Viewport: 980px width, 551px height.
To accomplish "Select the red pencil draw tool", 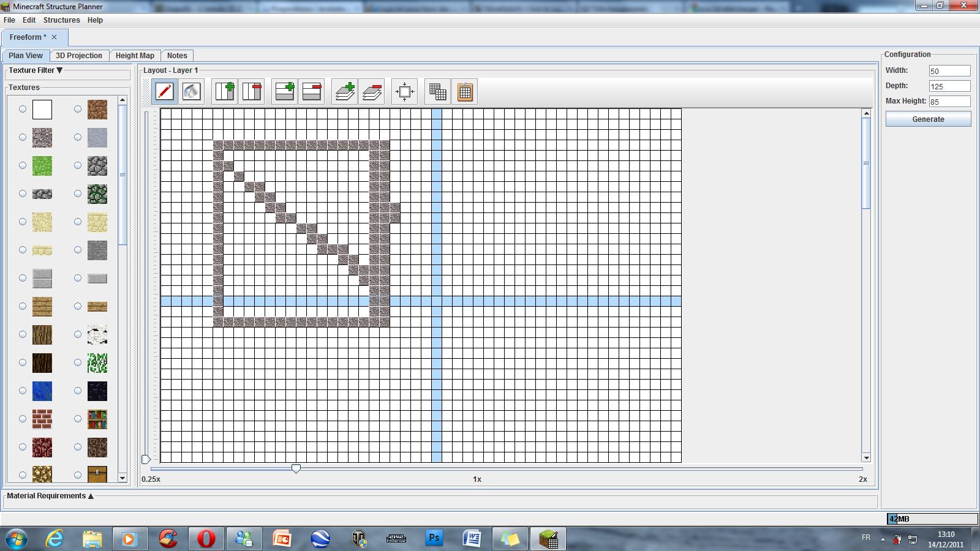I will pos(164,92).
